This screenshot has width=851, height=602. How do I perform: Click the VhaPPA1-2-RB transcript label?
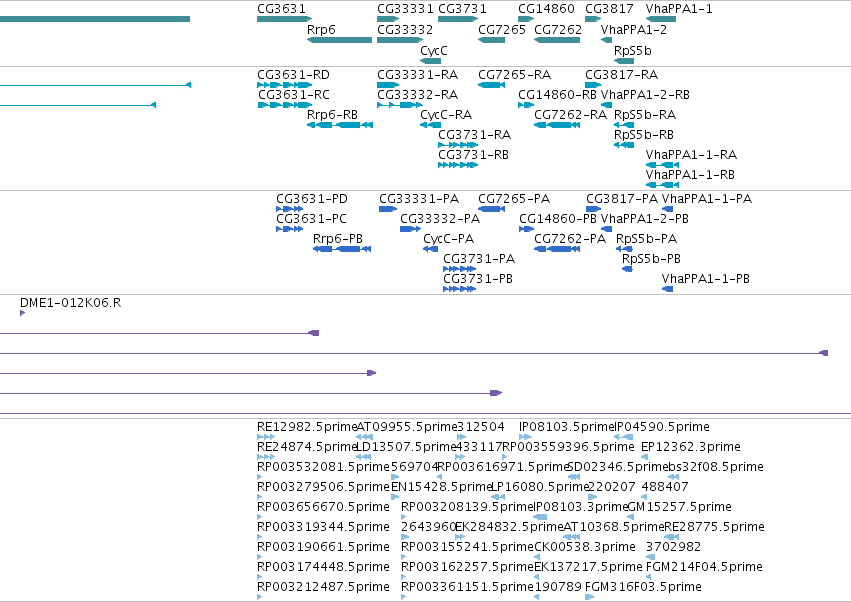click(645, 95)
